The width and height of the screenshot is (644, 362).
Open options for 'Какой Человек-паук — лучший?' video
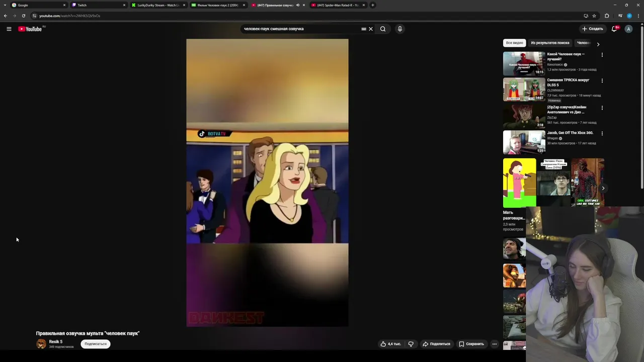click(x=602, y=55)
